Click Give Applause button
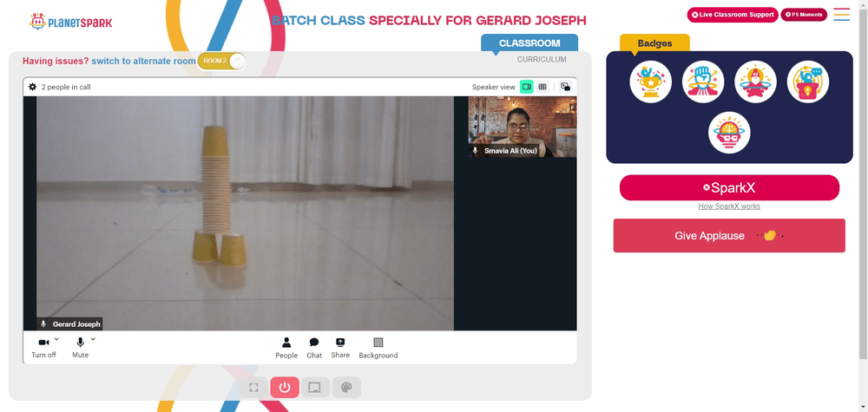The width and height of the screenshot is (868, 412). 729,236
